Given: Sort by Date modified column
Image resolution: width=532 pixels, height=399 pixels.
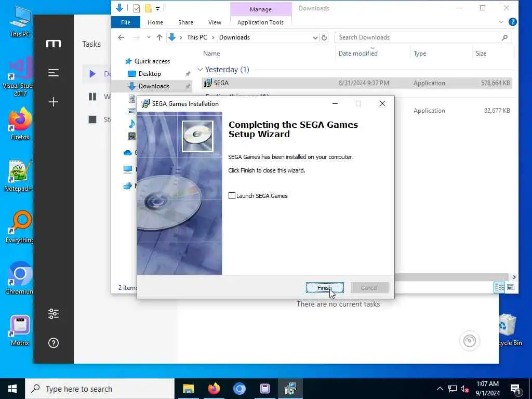Looking at the screenshot, I should tap(358, 54).
